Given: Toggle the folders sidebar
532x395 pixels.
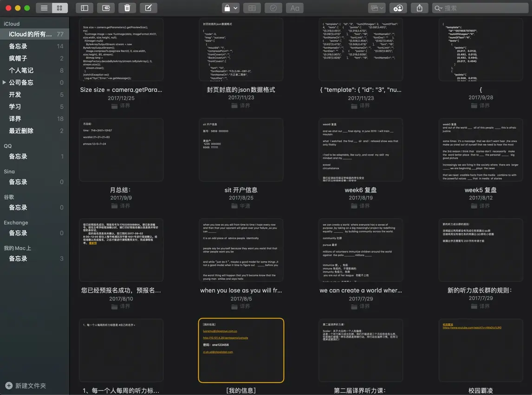Looking at the screenshot, I should click(x=84, y=8).
